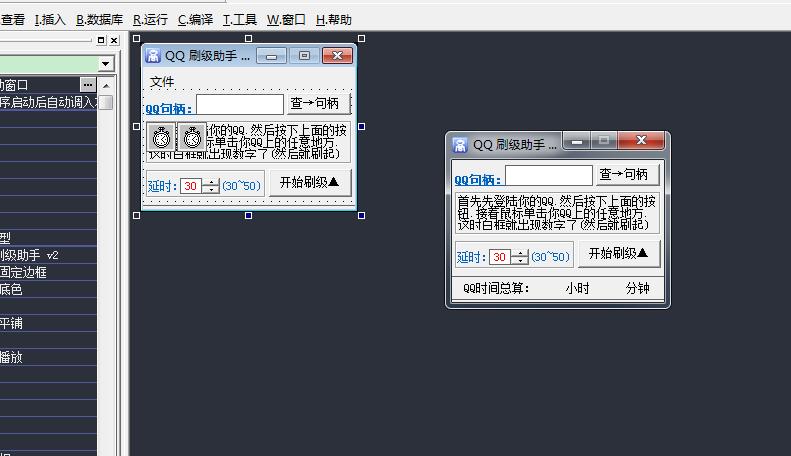This screenshot has height=456, width=791.
Task: Click the design form's title bar icon
Action: [x=153, y=55]
